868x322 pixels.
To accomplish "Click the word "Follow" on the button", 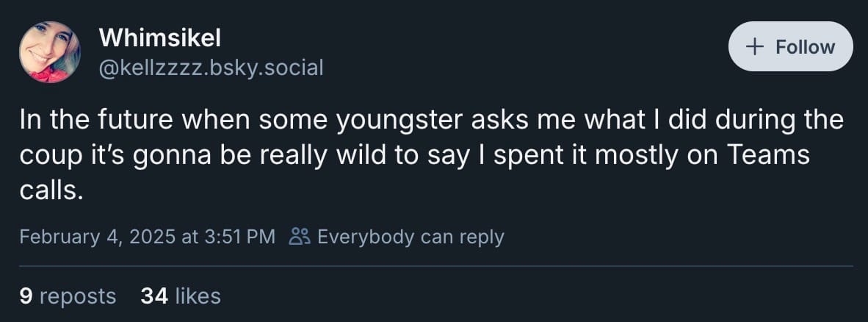I will click(805, 46).
